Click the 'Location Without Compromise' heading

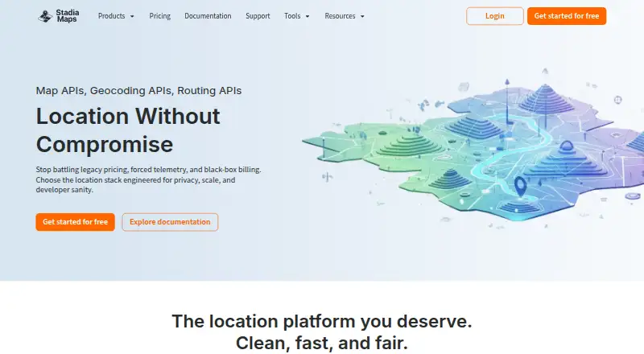click(x=128, y=130)
